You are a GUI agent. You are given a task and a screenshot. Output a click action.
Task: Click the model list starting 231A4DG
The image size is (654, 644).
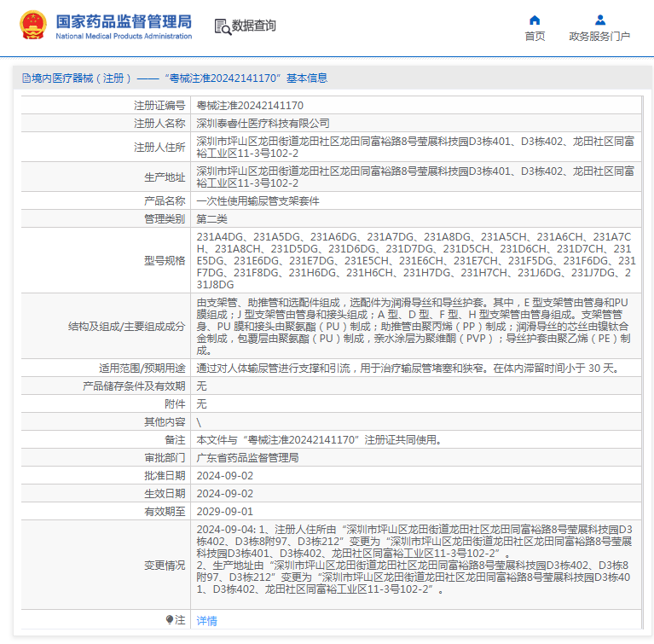pyautogui.click(x=416, y=261)
